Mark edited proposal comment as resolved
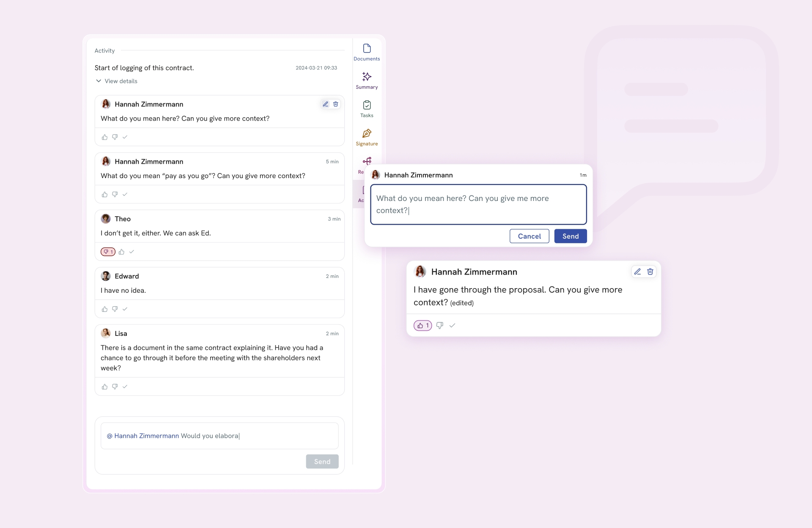This screenshot has width=812, height=528. pyautogui.click(x=452, y=325)
